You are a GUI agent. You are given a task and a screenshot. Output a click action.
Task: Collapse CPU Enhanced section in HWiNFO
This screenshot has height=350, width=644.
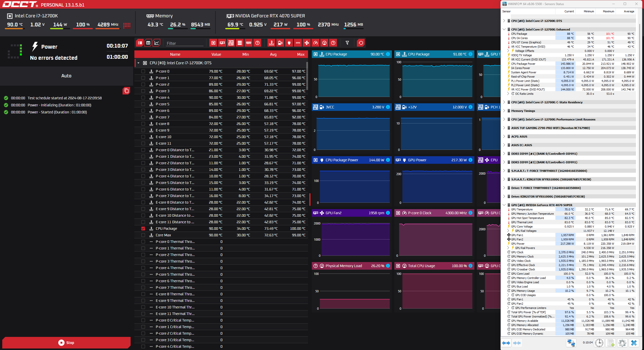(504, 29)
